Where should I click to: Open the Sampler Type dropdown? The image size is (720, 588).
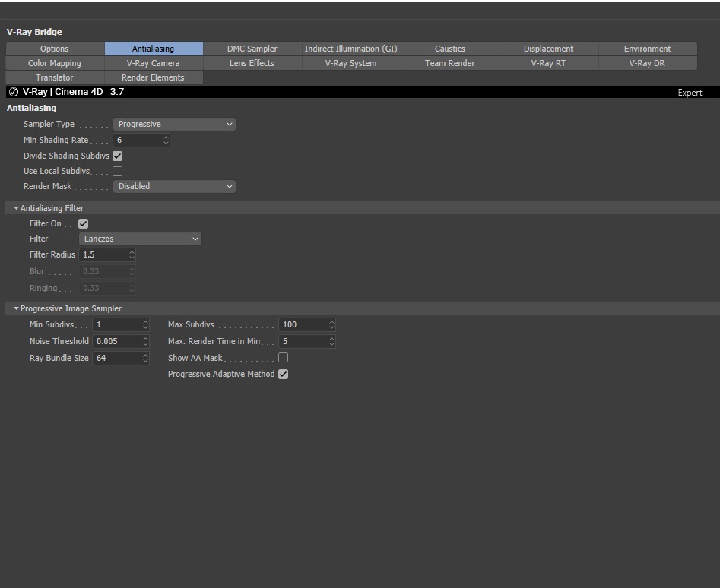click(x=174, y=125)
